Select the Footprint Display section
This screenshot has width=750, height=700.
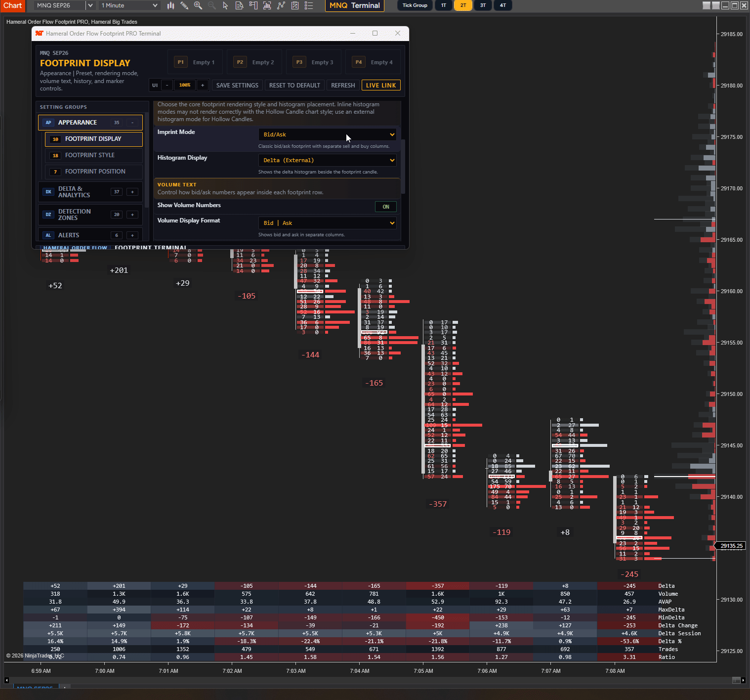(94, 139)
